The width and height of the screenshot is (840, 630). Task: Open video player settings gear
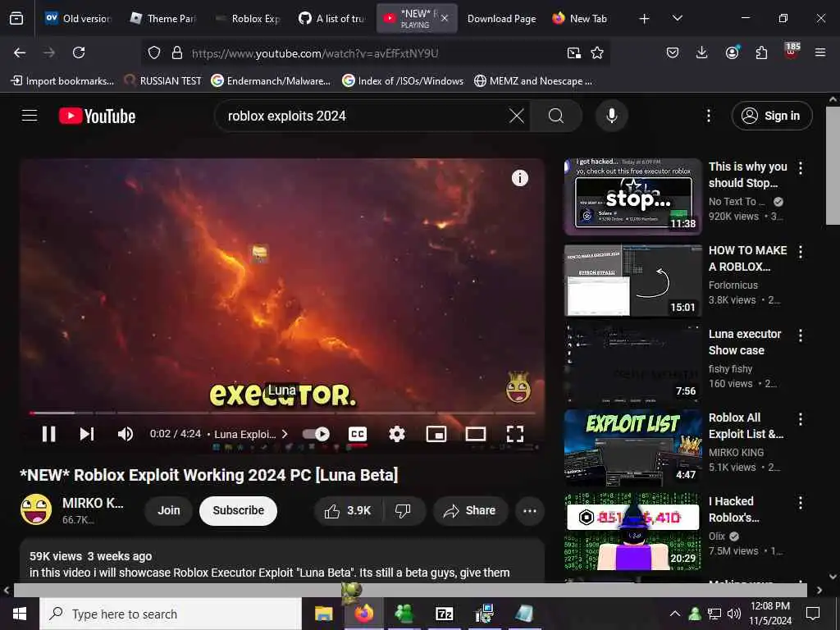tap(396, 434)
